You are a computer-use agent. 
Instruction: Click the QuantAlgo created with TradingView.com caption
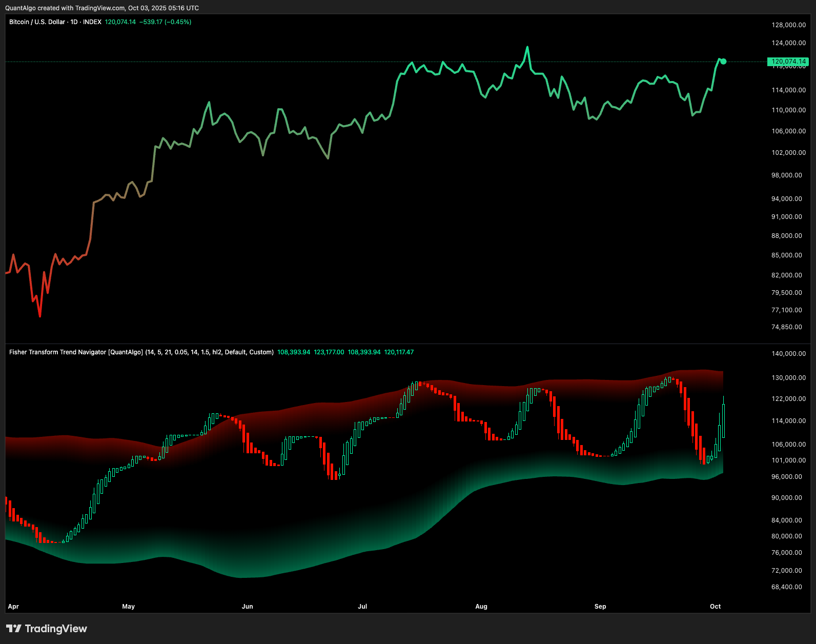102,8
